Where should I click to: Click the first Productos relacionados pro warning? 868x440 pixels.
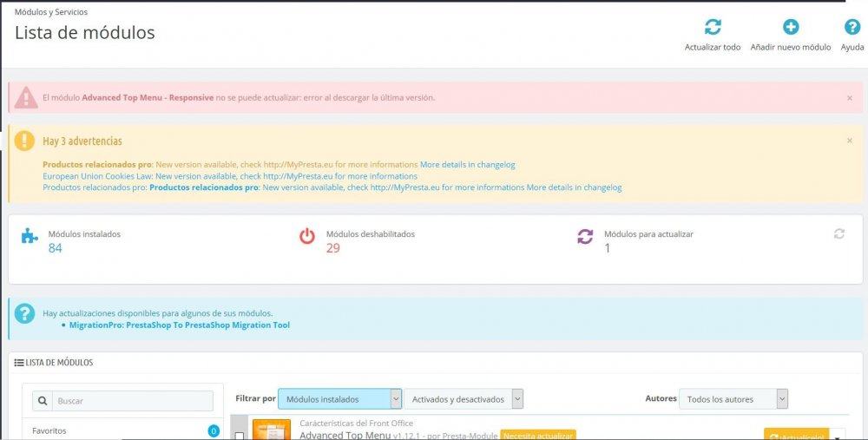click(97, 164)
